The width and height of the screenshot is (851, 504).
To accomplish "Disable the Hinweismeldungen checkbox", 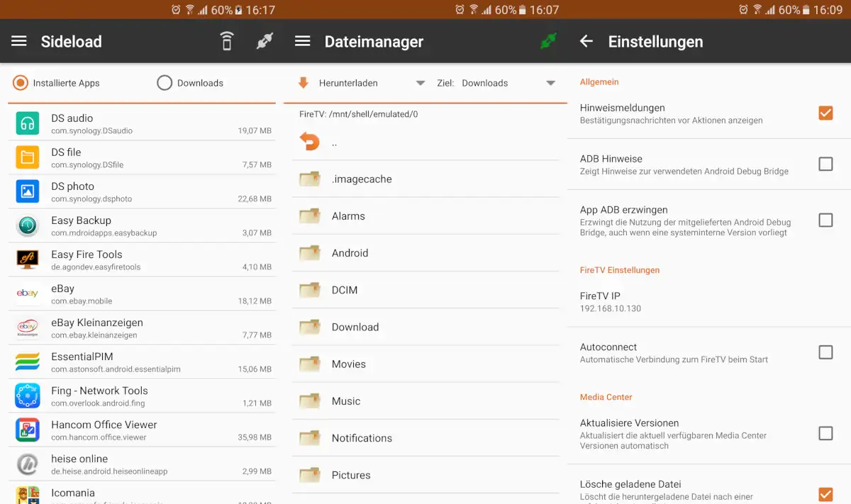I will [825, 113].
